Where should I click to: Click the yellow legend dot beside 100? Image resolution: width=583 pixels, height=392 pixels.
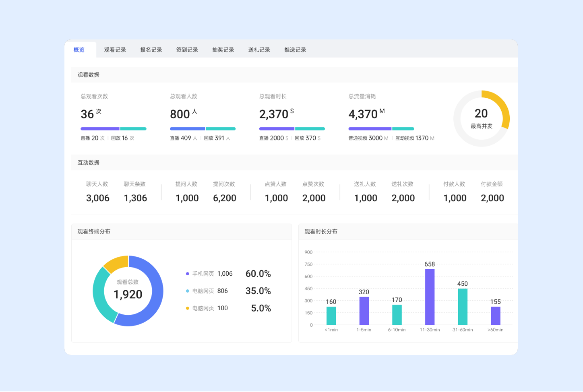coord(188,308)
